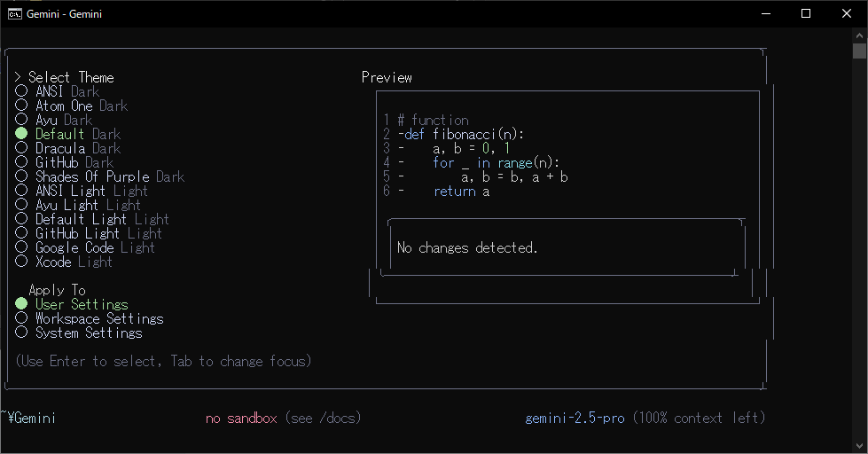Click the 'Gemini - Gemini' window title
868x454 pixels.
(x=64, y=14)
